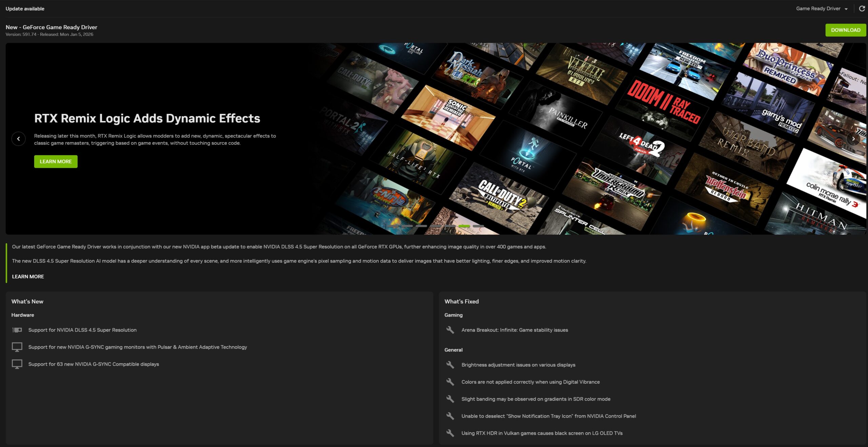868x447 pixels.
Task: Click LEARN MORE button on RTX Remix banner
Action: pos(56,161)
